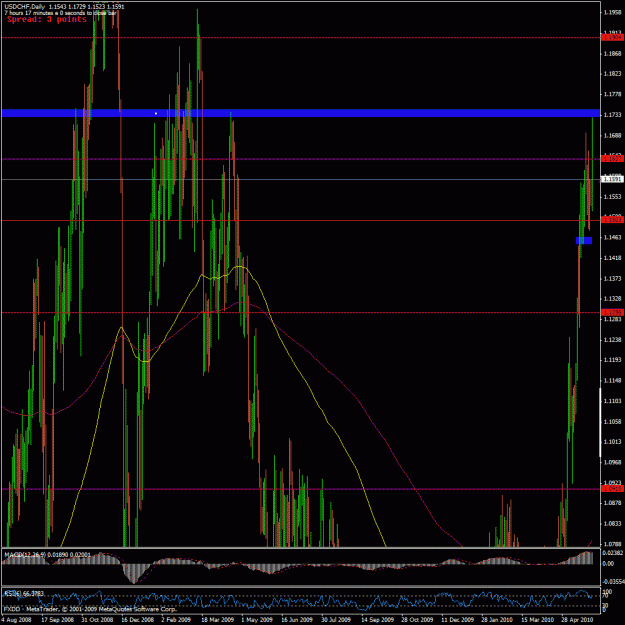625x625 pixels.
Task: Click the 1.0968 price scale label
Action: pyautogui.click(x=613, y=462)
